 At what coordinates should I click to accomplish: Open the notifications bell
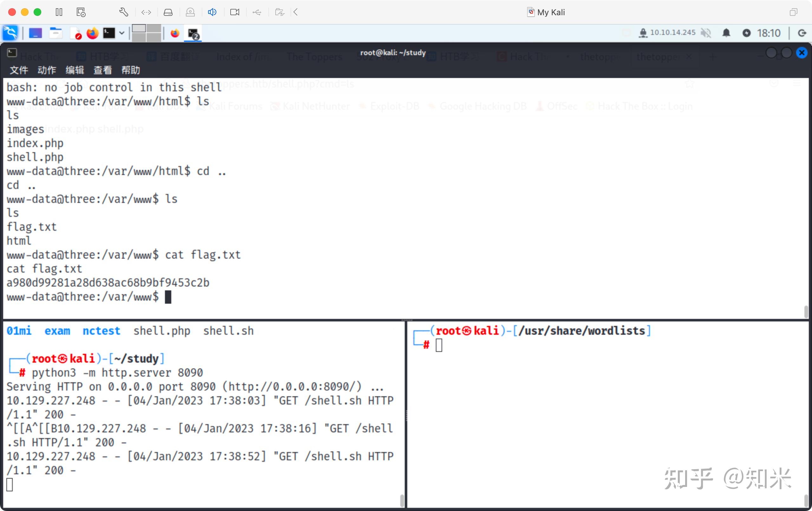(x=726, y=33)
